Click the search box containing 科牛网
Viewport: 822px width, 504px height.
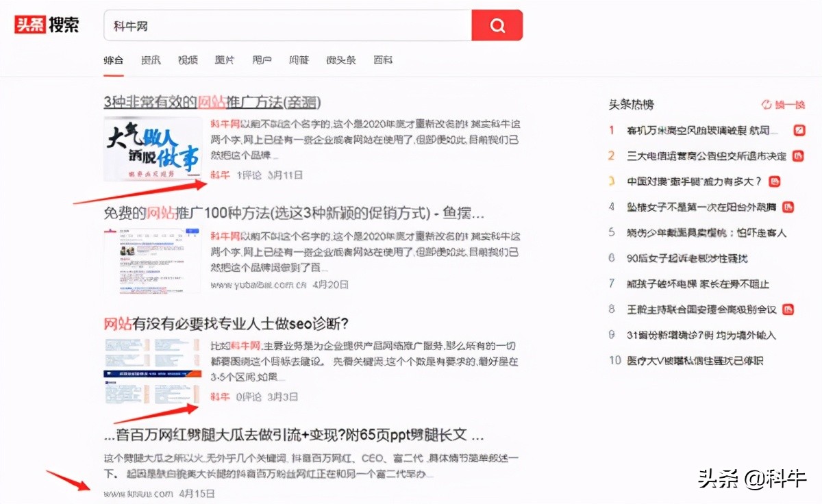(274, 25)
